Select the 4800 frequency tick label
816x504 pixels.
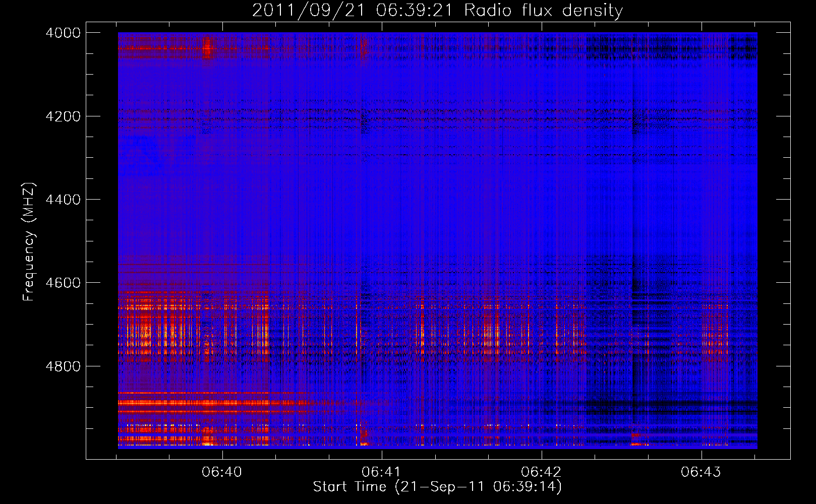click(x=63, y=366)
